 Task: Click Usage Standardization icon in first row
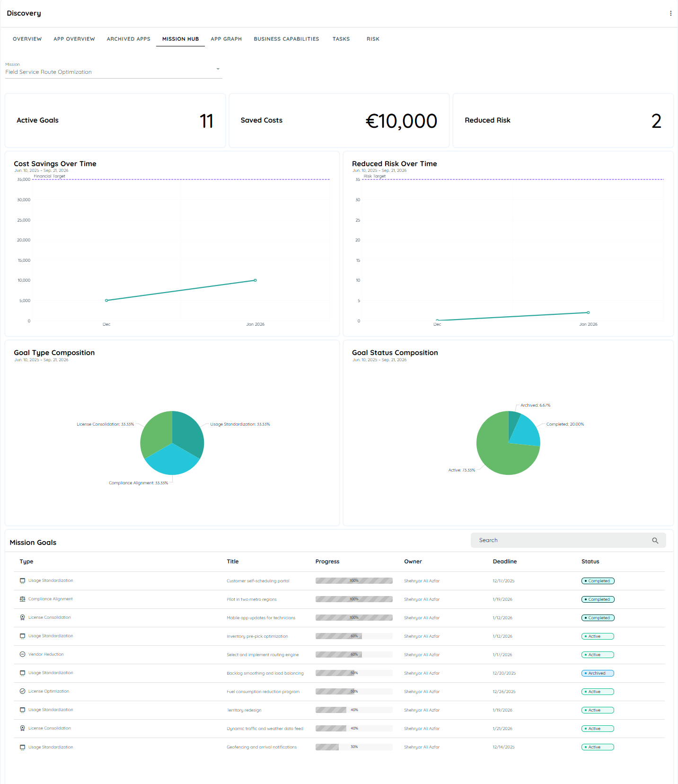(x=22, y=580)
